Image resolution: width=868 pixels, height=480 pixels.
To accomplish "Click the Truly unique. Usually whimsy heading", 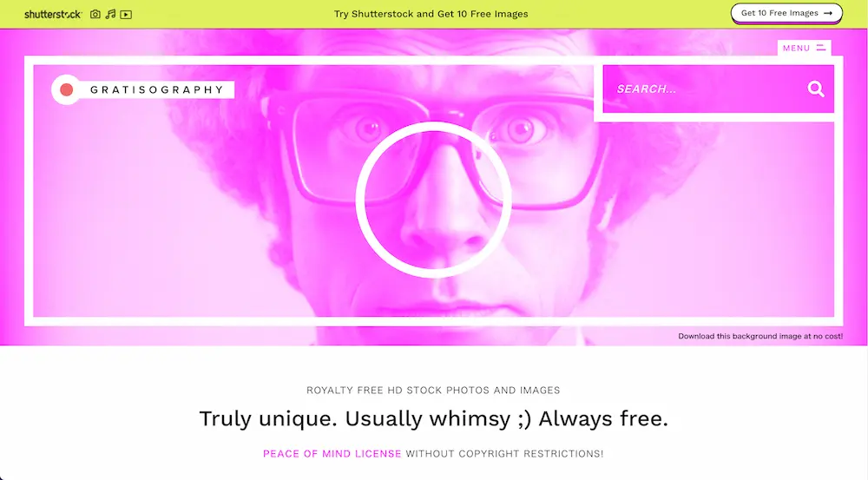I will (x=433, y=418).
